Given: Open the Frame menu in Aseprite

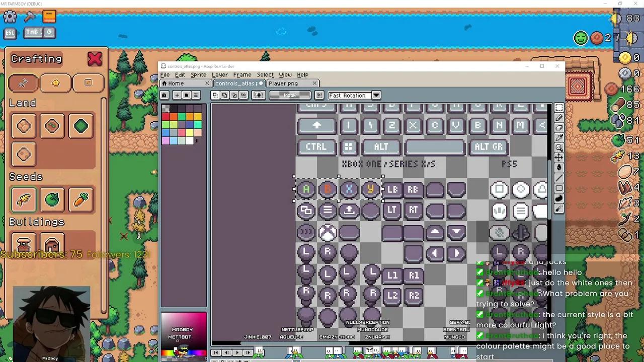Looking at the screenshot, I should 242,75.
